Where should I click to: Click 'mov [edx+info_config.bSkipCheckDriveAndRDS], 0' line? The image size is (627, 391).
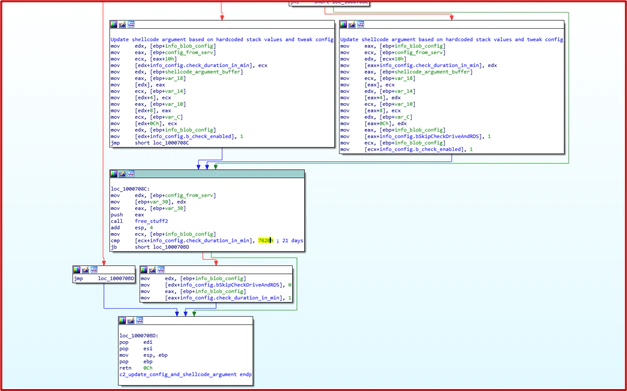click(216, 285)
